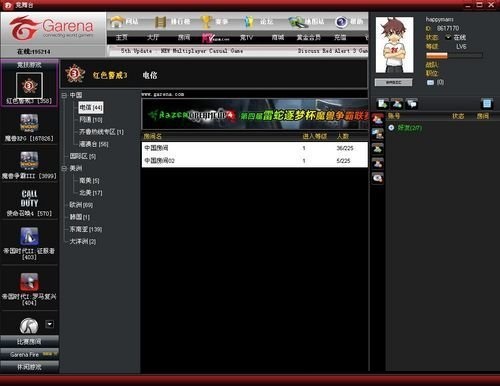The width and height of the screenshot is (500, 386).
Task: Go to 房间 tab in navigation bar
Action: (x=184, y=37)
